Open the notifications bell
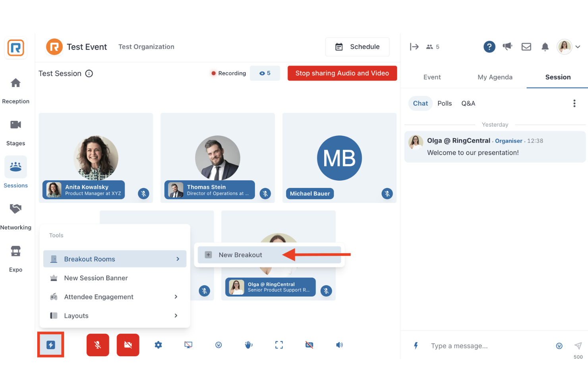The image size is (588, 392). [545, 47]
